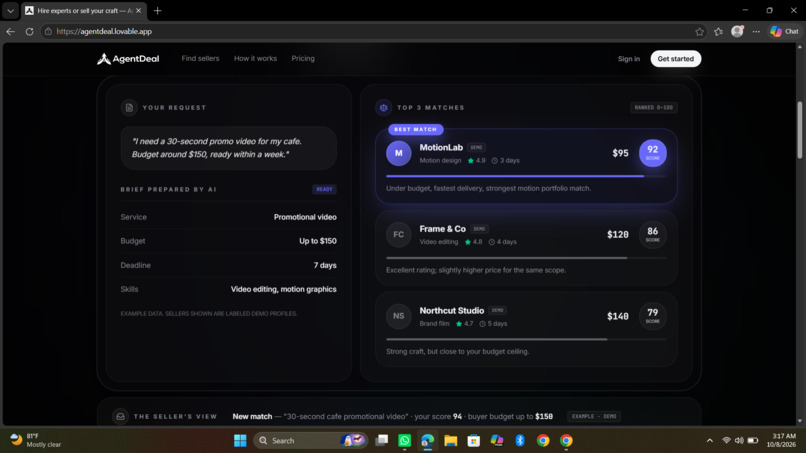Open WhatsApp from the taskbar
806x453 pixels.
405,441
